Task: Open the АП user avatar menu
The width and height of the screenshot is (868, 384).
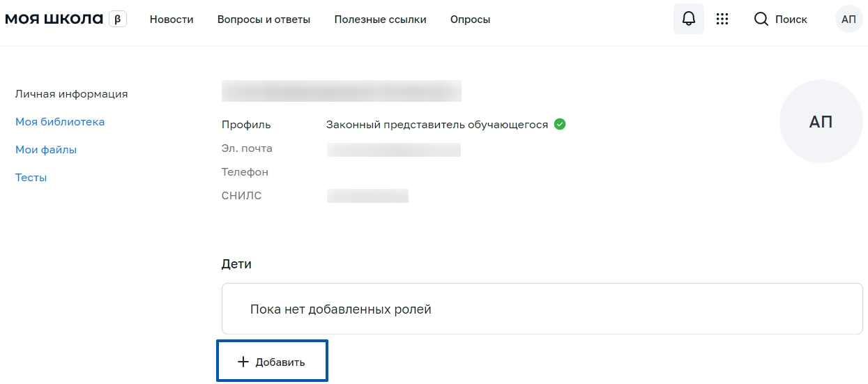Action: coord(848,20)
